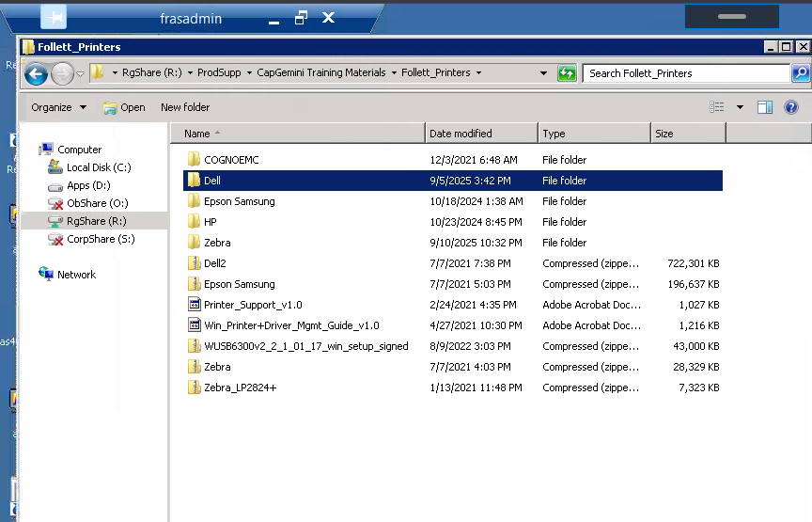Click the Change your view icon
Screen dimensions: 812x522
(x=718, y=107)
